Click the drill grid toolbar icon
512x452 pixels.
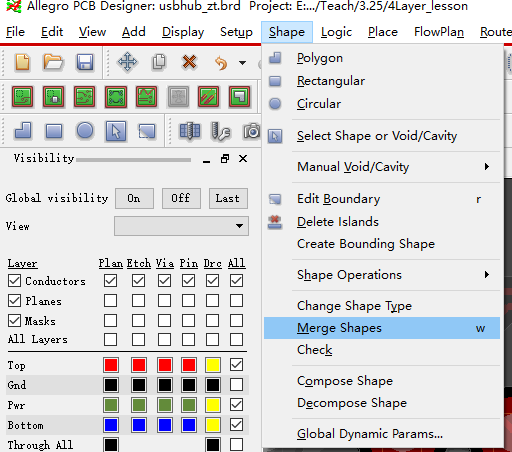point(190,131)
